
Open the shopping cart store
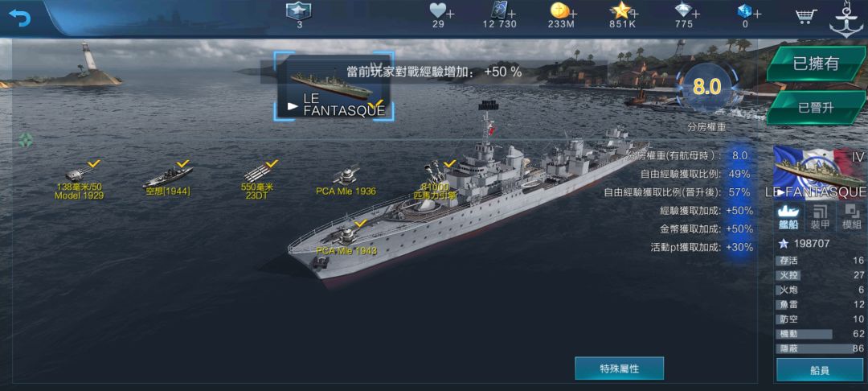tap(807, 16)
